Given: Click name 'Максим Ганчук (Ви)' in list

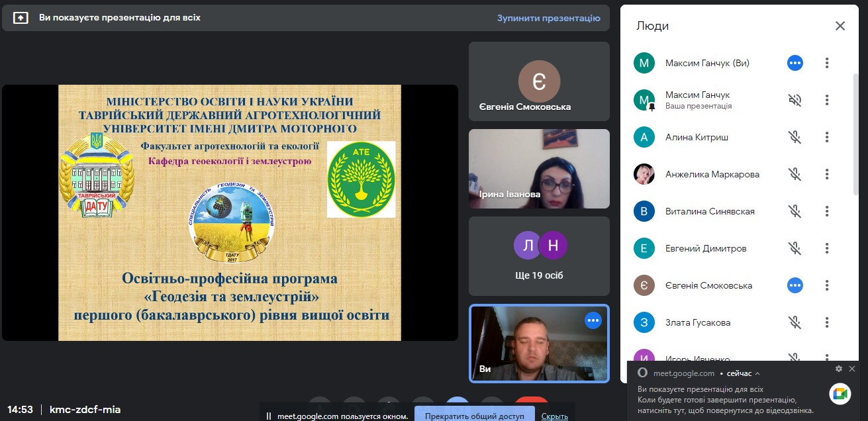Looking at the screenshot, I should tap(707, 63).
